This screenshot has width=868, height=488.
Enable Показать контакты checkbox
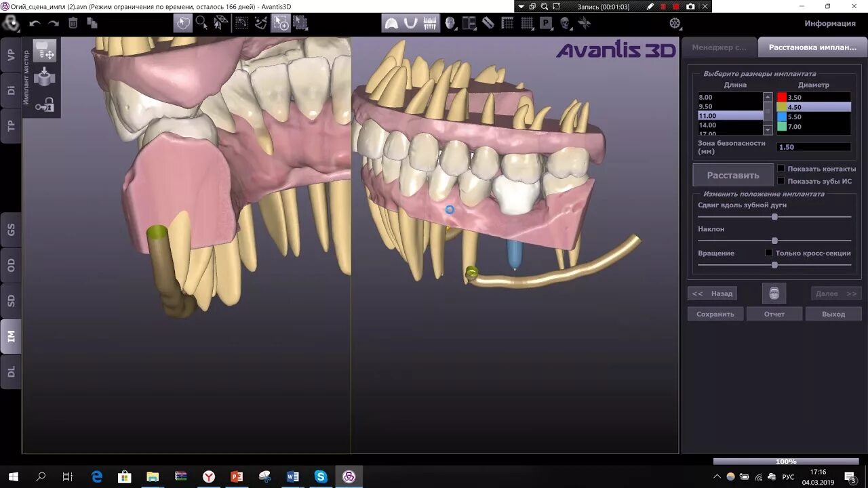[781, 169]
